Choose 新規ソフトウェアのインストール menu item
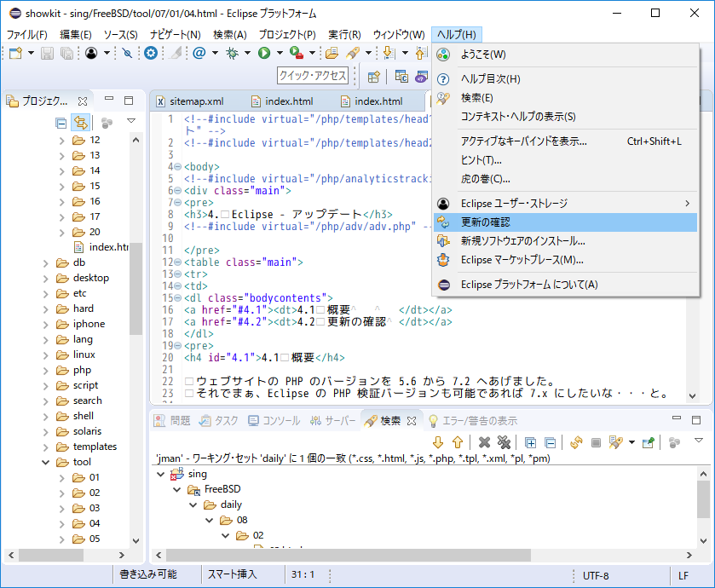Image resolution: width=715 pixels, height=588 pixels. 565,241
